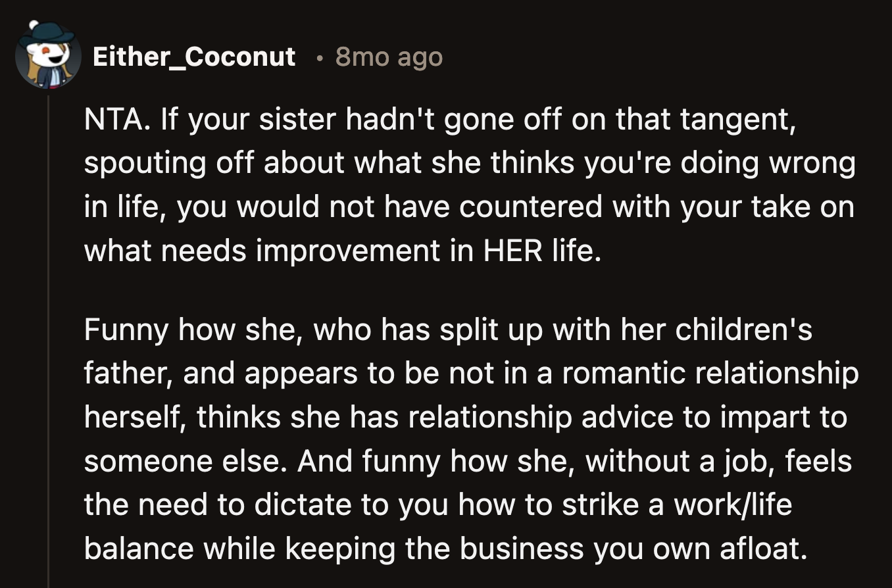The height and width of the screenshot is (588, 892).
Task: Click "Funny" at the second paragraph start
Action: [125, 330]
